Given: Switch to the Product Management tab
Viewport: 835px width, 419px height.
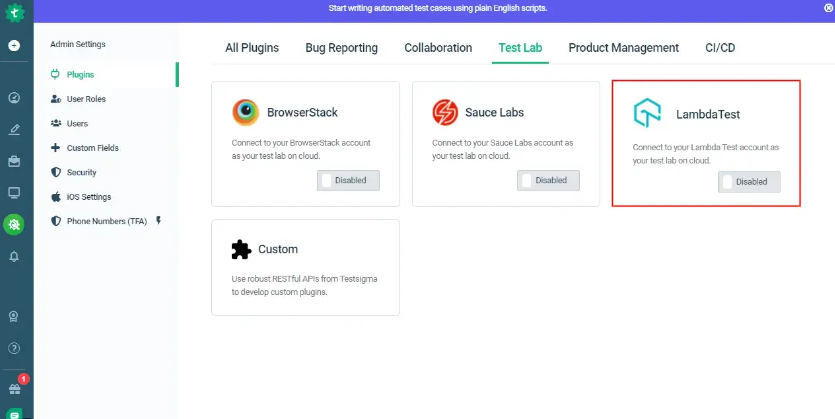Looking at the screenshot, I should pyautogui.click(x=624, y=48).
